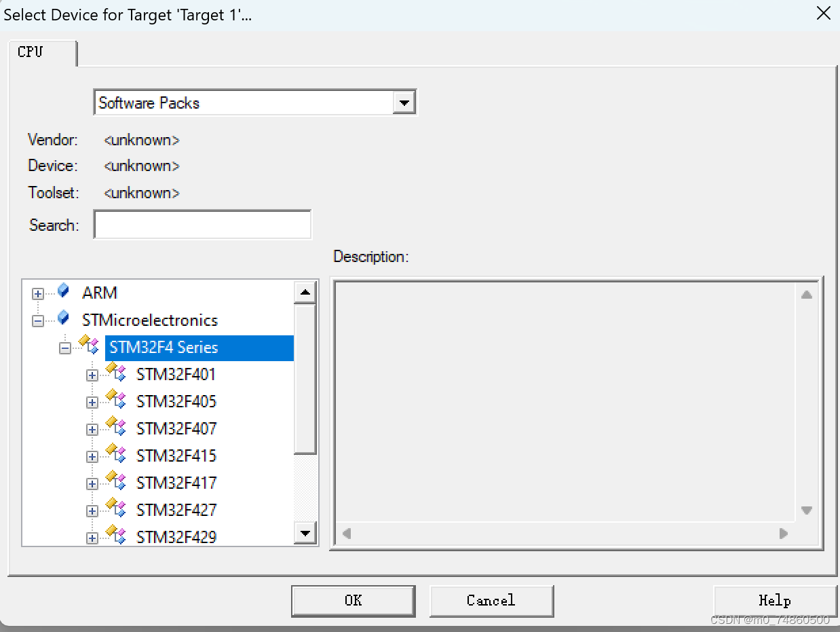Select STMicroelectronics in the device tree
The width and height of the screenshot is (840, 632).
(150, 320)
